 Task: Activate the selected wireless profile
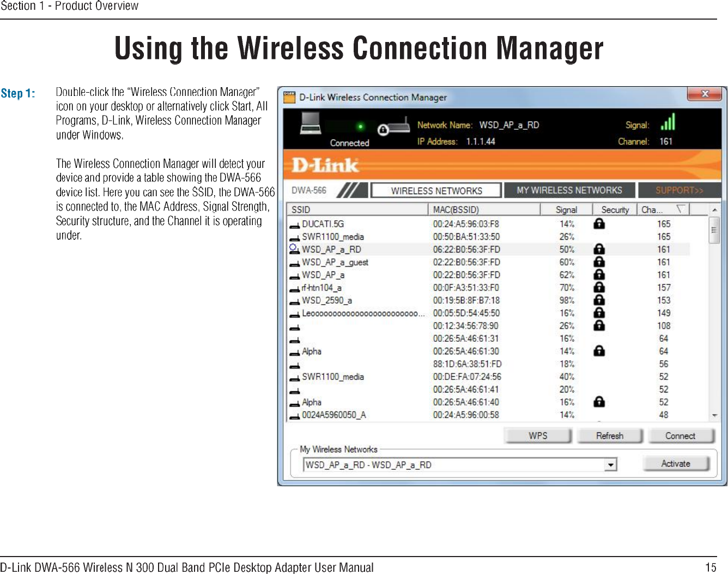676,464
